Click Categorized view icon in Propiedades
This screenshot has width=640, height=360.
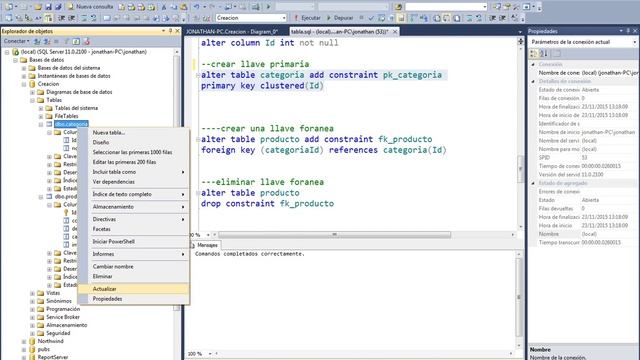coord(533,53)
